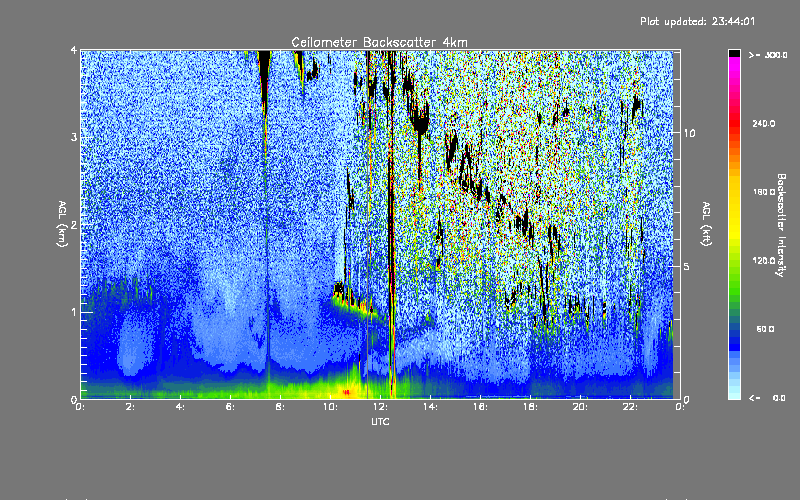This screenshot has height=500, width=800.
Task: Pick the black segment capping the colorbar
Action: 734,53
